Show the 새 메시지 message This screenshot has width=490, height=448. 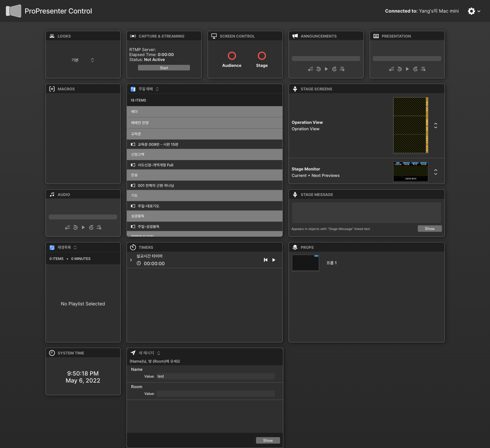(x=268, y=440)
